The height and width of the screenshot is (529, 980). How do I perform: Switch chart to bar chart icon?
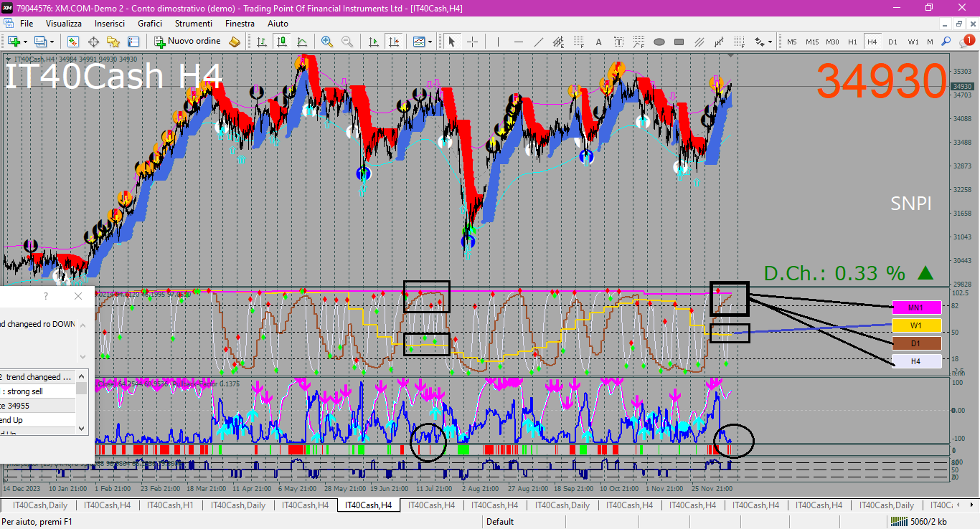tap(262, 42)
